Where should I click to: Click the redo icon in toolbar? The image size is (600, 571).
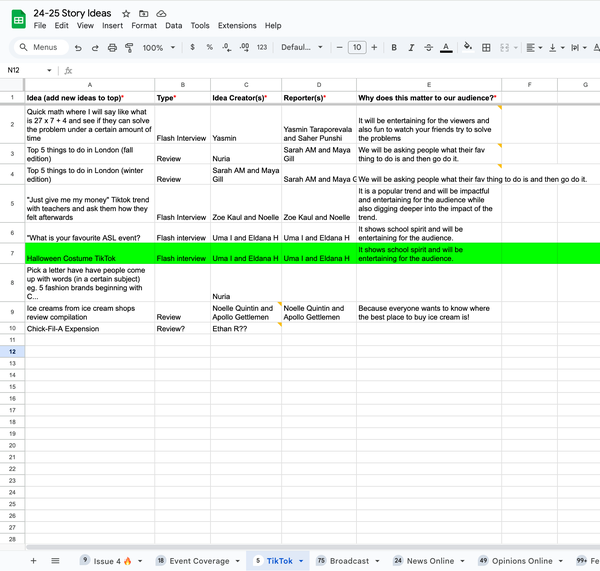tap(95, 48)
